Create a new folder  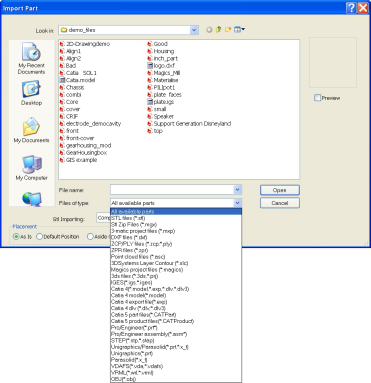click(x=228, y=30)
